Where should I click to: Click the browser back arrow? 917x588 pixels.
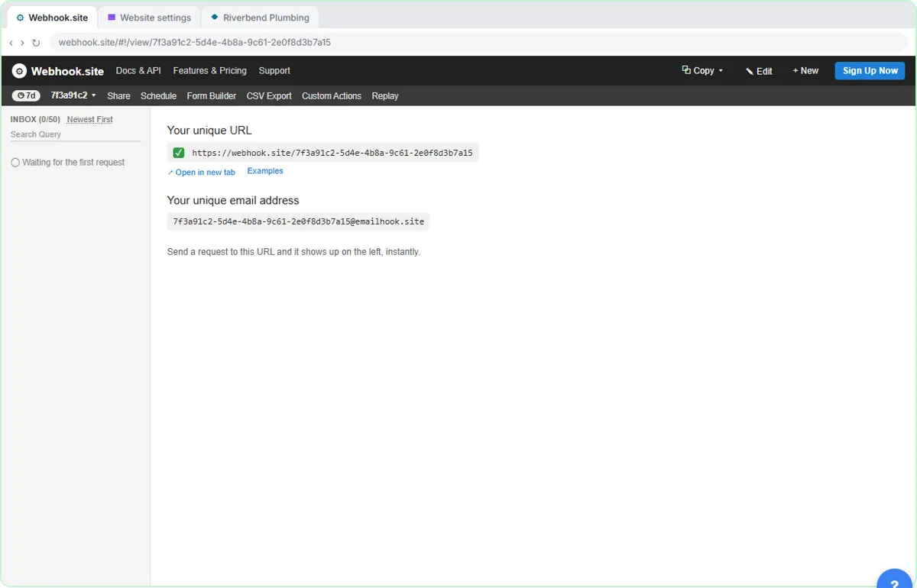tap(11, 43)
